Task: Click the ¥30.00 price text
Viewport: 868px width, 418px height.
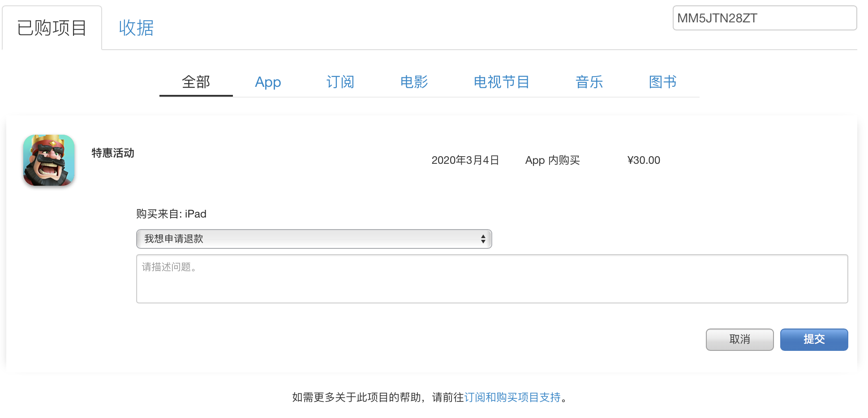Action: [x=644, y=160]
